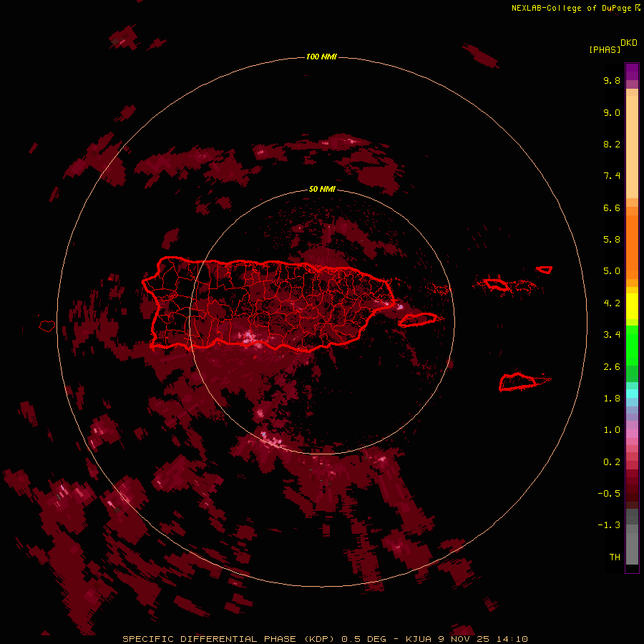The image size is (644, 644).
Task: Click the 5.0 scale value
Action: [612, 271]
